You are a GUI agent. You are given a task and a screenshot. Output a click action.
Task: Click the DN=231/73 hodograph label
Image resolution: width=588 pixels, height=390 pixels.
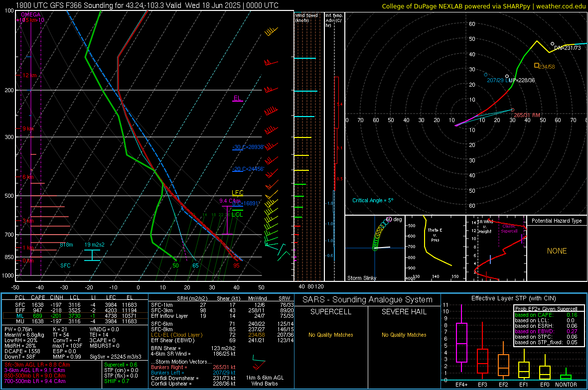coord(568,48)
